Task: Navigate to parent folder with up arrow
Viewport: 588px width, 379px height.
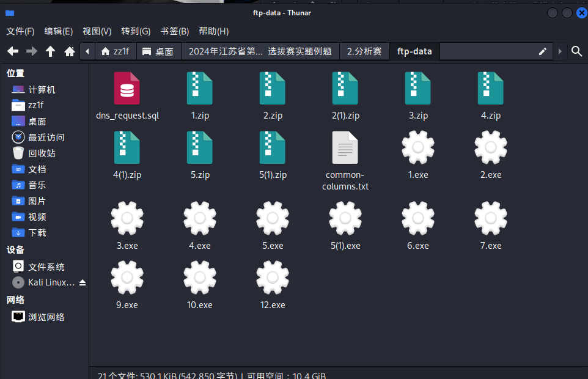Action: point(51,51)
